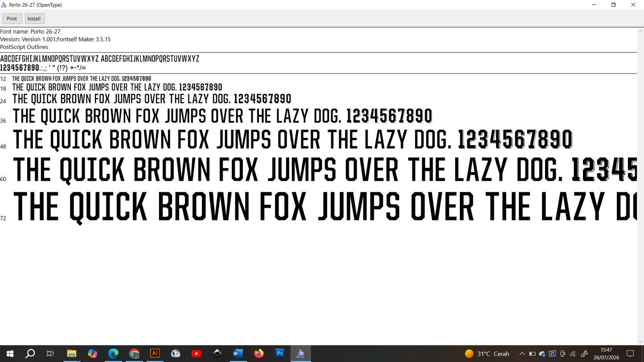The width and height of the screenshot is (644, 362).
Task: Click the size 60 pangram sample
Action: pos(325,170)
